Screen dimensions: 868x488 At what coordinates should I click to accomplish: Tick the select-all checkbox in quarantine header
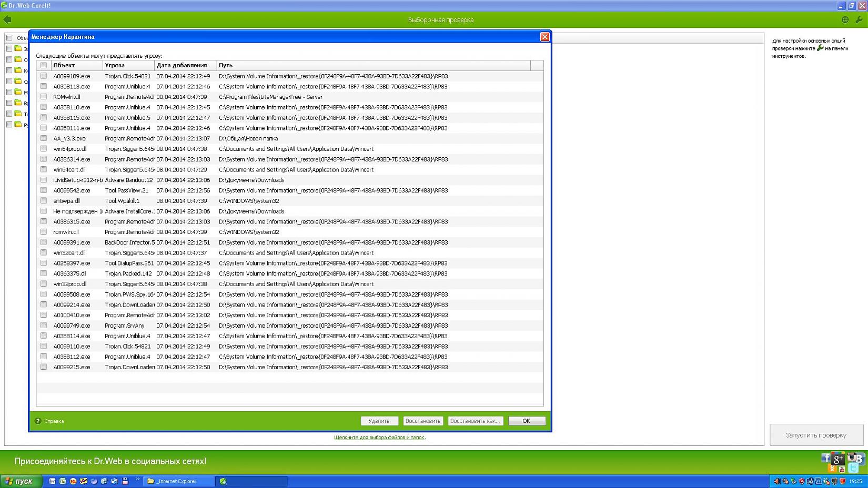click(x=44, y=65)
